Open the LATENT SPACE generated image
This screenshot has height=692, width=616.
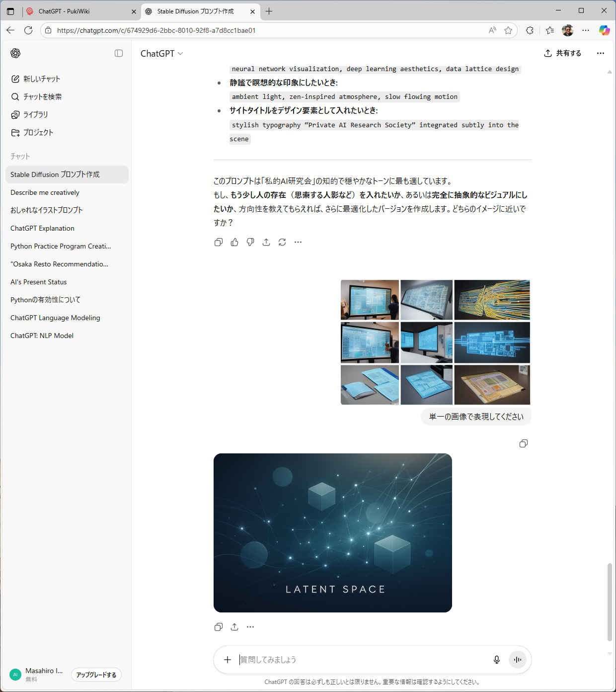332,532
